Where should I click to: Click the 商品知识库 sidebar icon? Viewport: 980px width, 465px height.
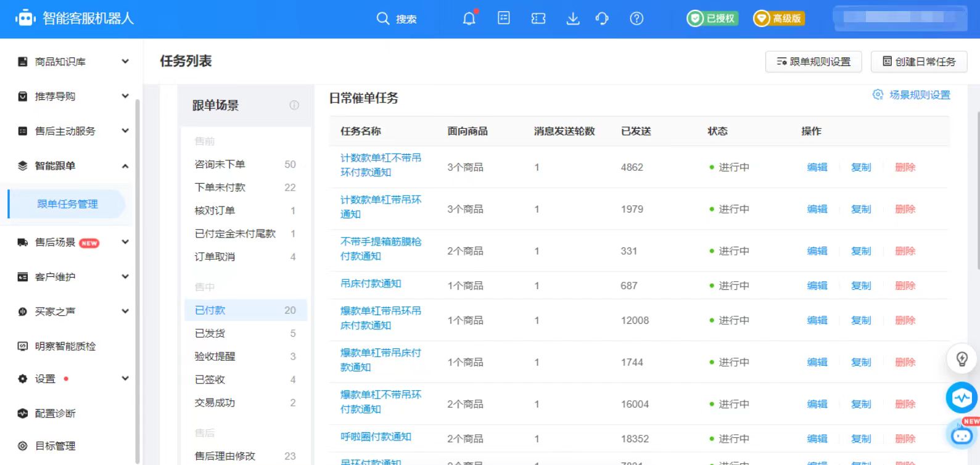23,62
